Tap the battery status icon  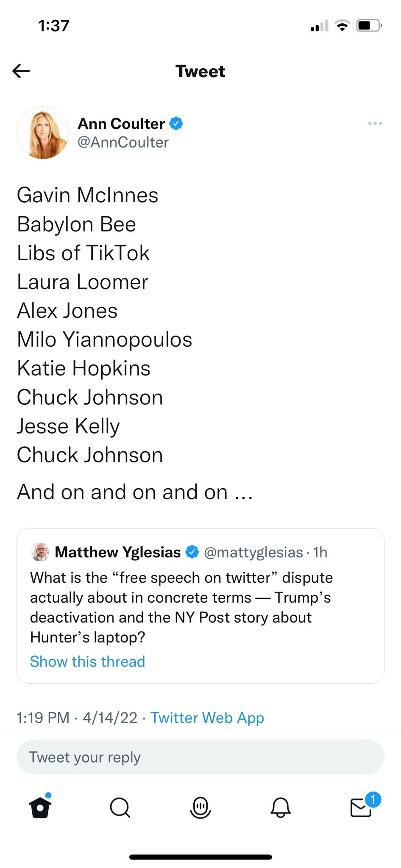pos(368,26)
